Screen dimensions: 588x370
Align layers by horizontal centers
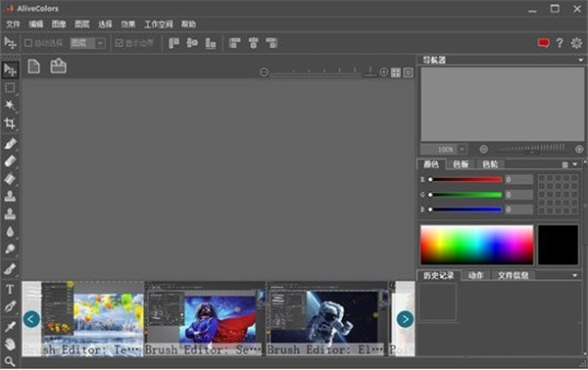pyautogui.click(x=254, y=43)
